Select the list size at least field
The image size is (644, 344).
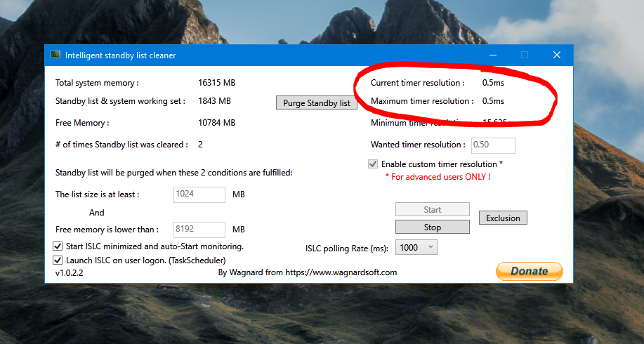coord(199,194)
